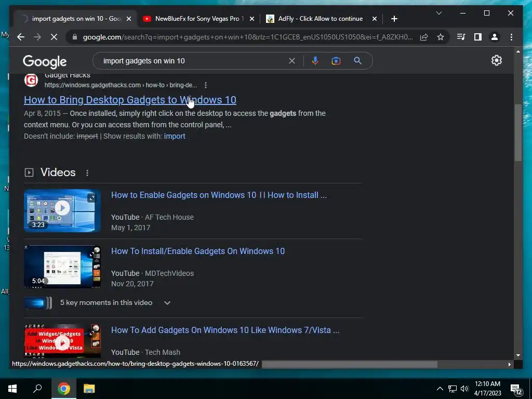532x399 pixels.
Task: Play the 3:23 video thumbnail
Action: point(62,211)
